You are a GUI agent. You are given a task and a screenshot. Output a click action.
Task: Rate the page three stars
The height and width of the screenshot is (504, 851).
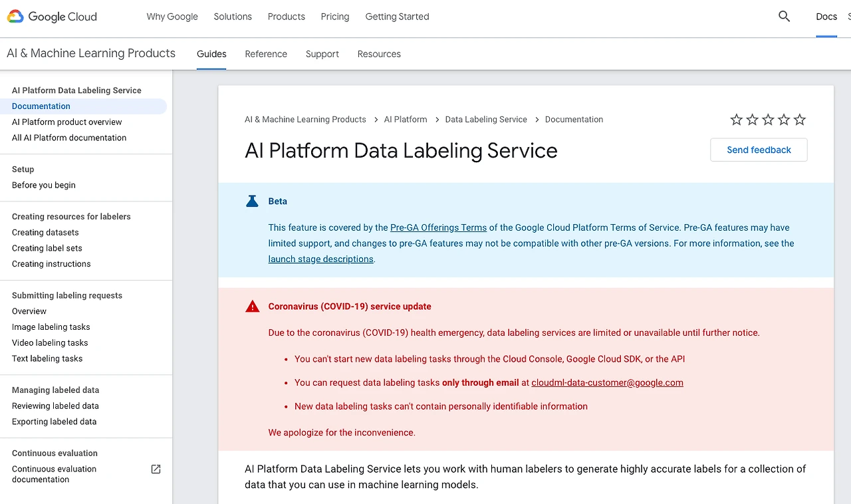tap(768, 120)
